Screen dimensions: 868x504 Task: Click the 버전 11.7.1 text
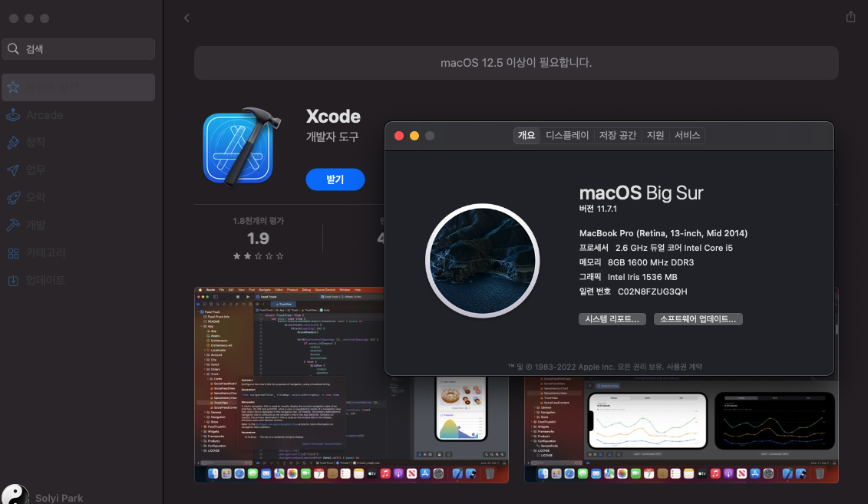598,209
